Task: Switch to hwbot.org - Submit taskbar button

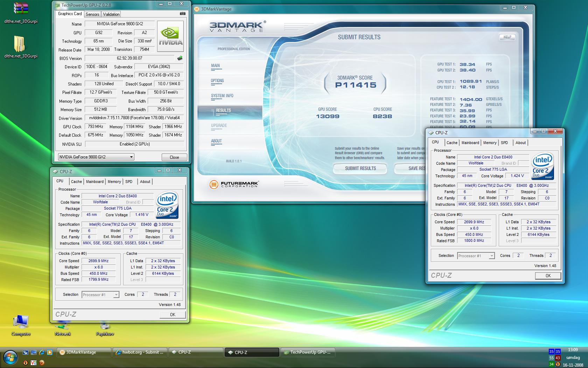Action: [x=140, y=352]
